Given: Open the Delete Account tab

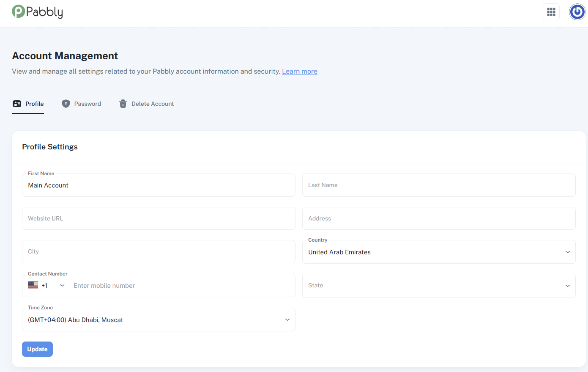Looking at the screenshot, I should click(146, 104).
